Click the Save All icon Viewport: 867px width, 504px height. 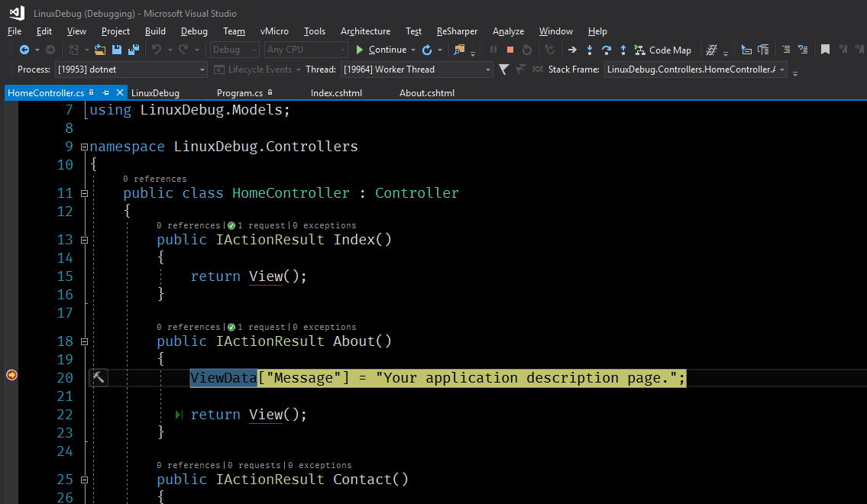click(133, 50)
